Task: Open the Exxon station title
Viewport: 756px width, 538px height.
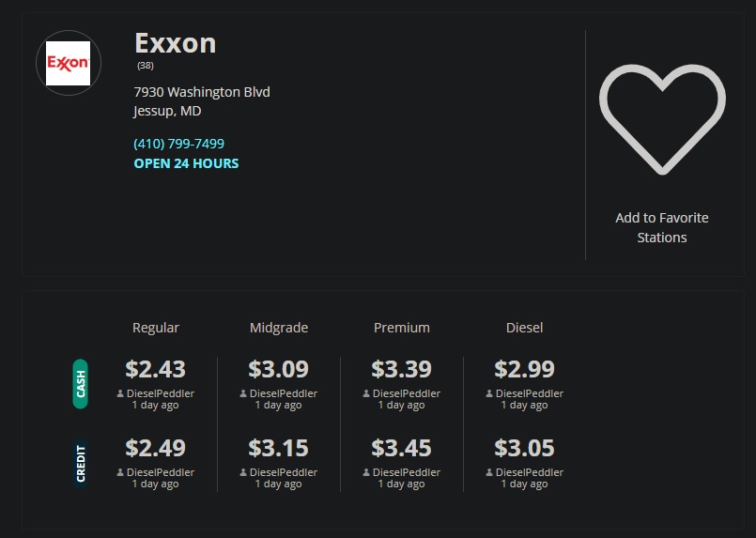Action: click(176, 43)
